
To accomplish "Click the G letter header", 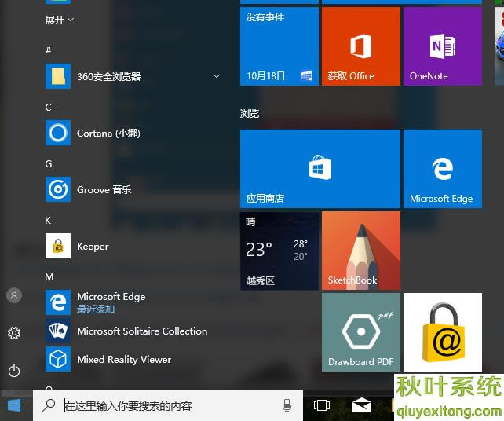I will (x=49, y=163).
